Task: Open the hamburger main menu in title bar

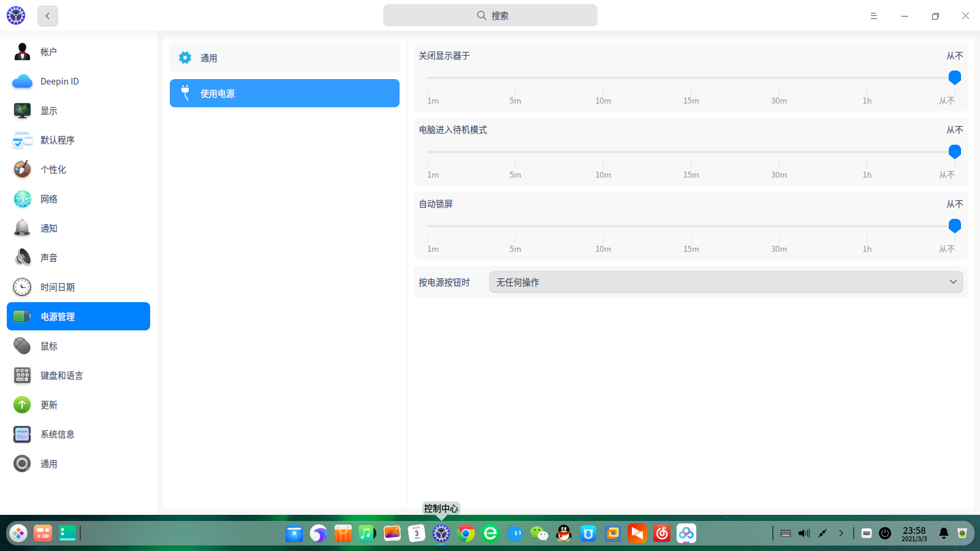Action: [x=874, y=16]
